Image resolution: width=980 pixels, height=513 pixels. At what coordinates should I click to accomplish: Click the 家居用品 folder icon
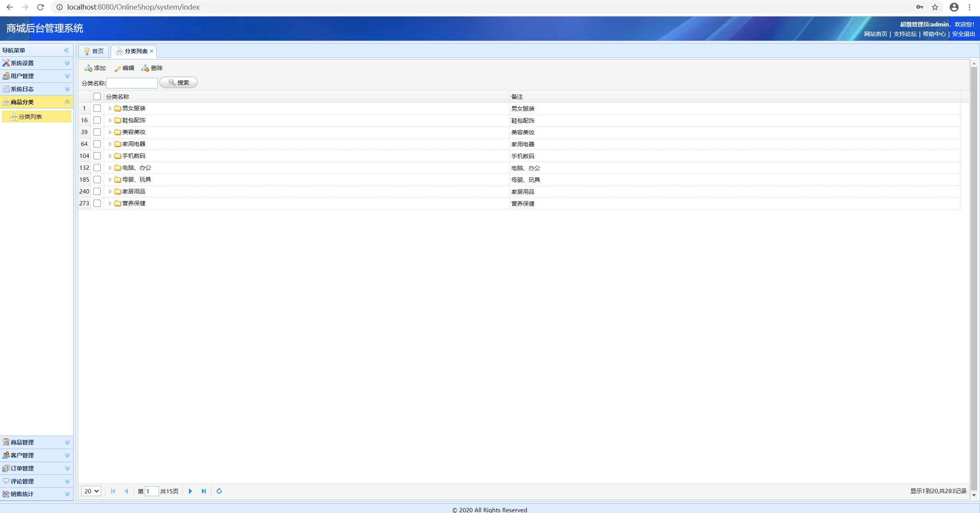(118, 192)
